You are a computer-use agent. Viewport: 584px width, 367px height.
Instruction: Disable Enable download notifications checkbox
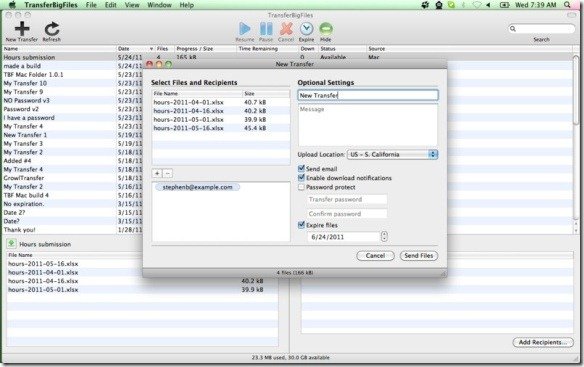point(301,178)
